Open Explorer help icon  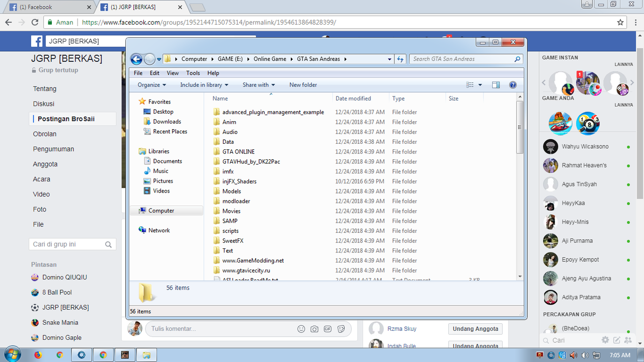click(513, 85)
